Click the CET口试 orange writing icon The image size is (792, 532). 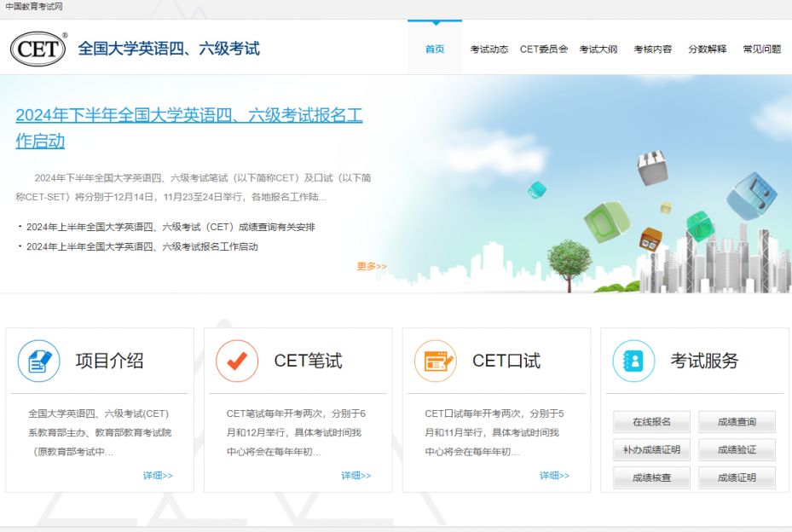click(x=436, y=361)
